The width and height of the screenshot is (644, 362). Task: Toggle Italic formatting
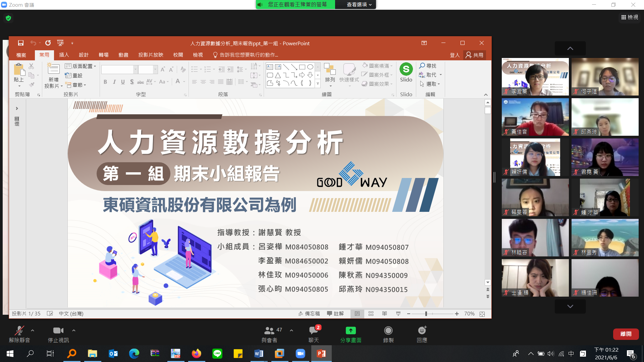coord(114,81)
